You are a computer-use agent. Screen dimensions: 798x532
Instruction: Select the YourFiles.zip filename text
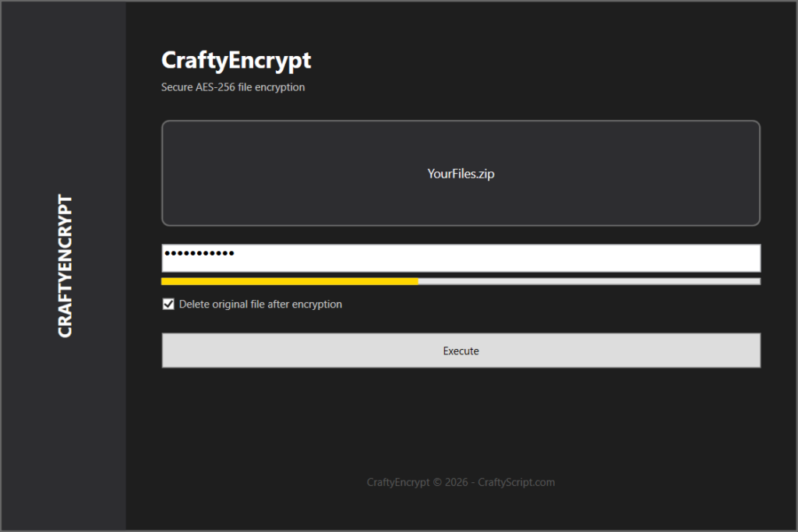[461, 174]
